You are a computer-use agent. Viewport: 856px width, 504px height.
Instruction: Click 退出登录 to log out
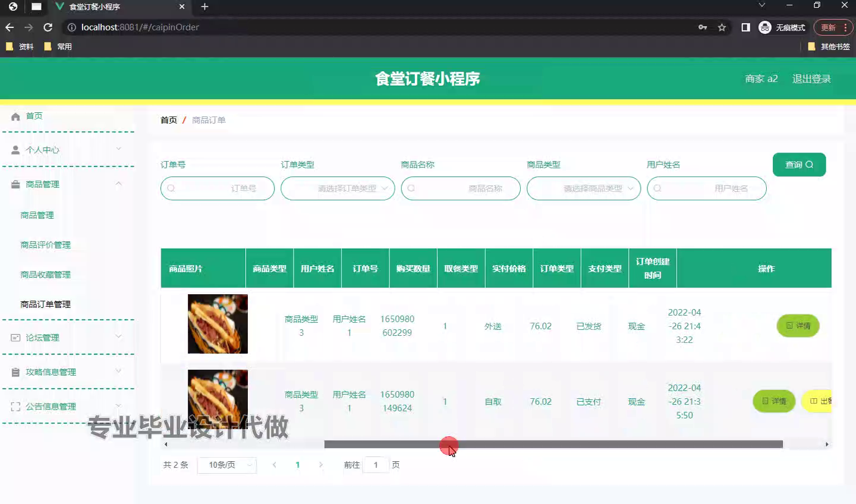click(x=811, y=78)
